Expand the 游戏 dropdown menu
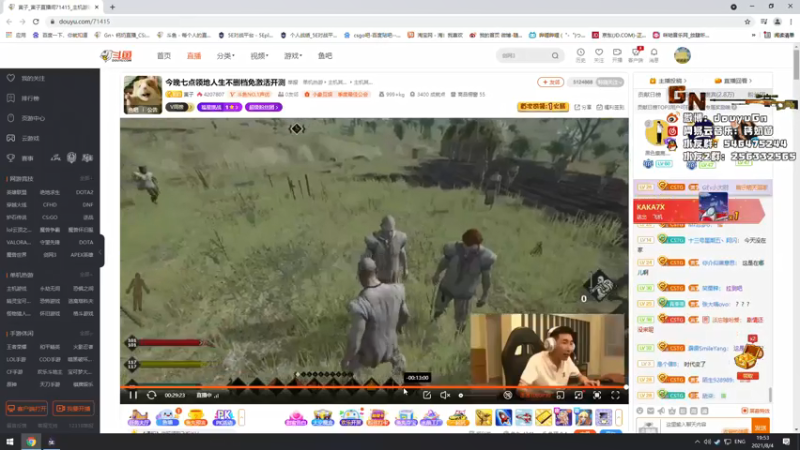 pyautogui.click(x=293, y=56)
